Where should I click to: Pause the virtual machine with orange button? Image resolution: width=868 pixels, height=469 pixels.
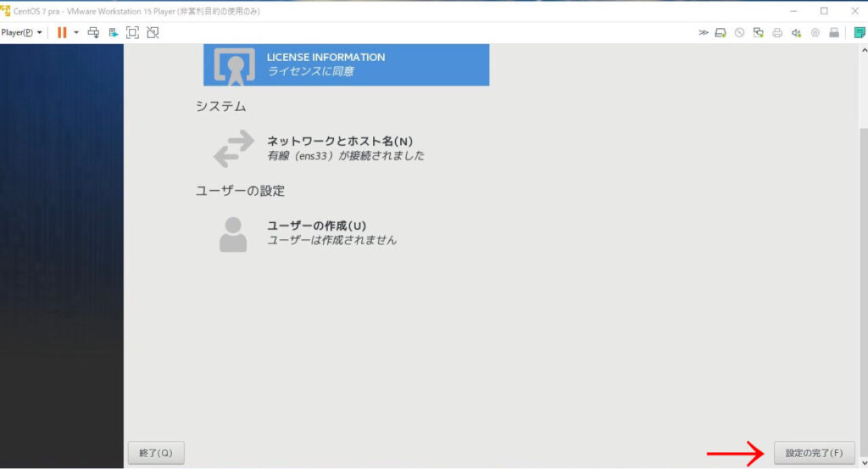(x=62, y=33)
